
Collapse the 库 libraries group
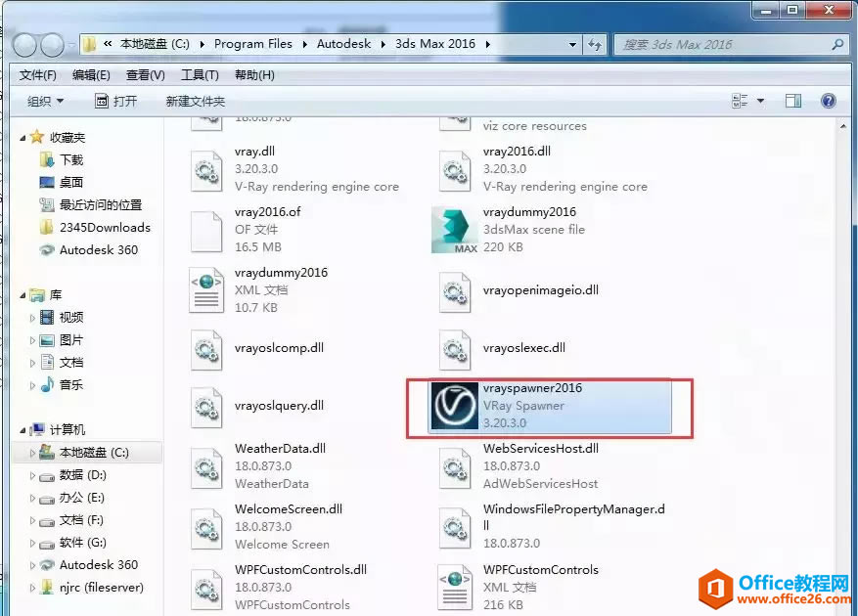tap(23, 295)
